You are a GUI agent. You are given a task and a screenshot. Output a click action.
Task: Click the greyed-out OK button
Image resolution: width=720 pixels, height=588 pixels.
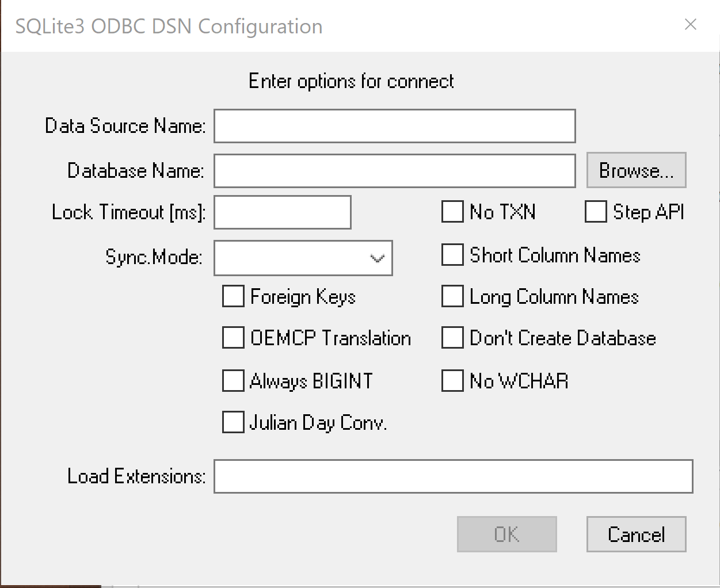506,534
